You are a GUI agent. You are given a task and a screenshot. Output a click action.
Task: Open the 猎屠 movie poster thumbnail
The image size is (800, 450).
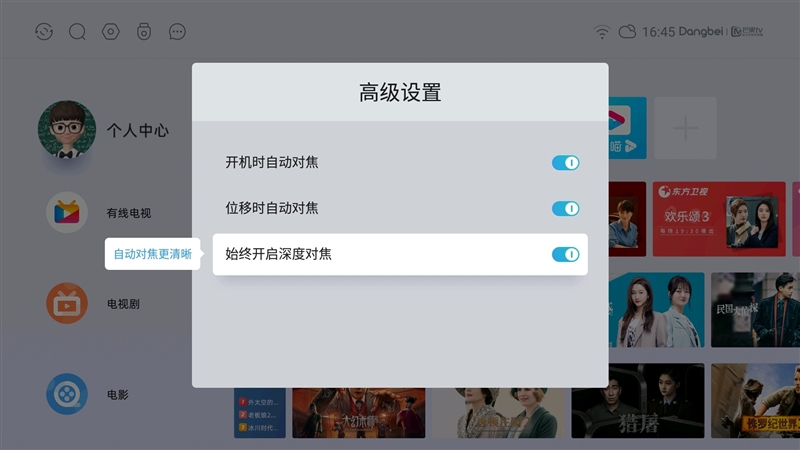(638, 401)
